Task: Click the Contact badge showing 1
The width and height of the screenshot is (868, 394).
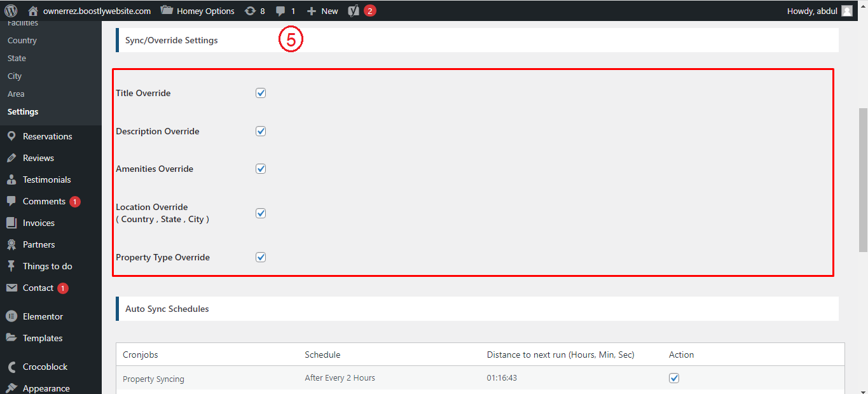Action: click(63, 288)
